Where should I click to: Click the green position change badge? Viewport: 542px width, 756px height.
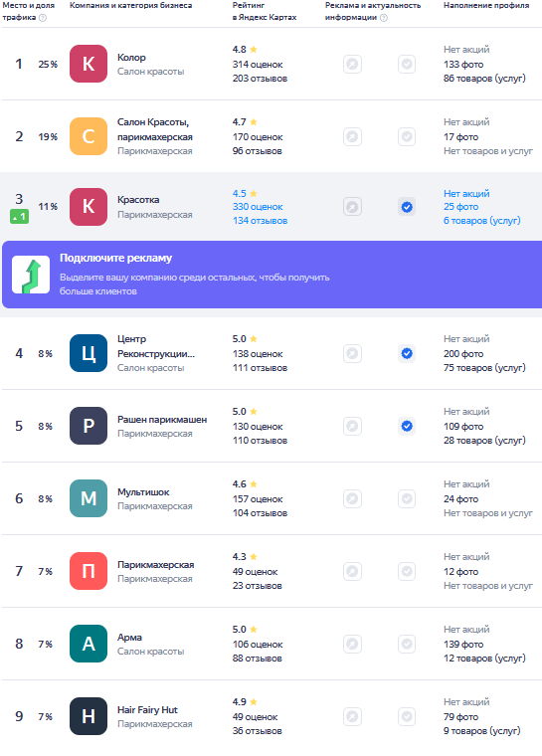point(19,218)
